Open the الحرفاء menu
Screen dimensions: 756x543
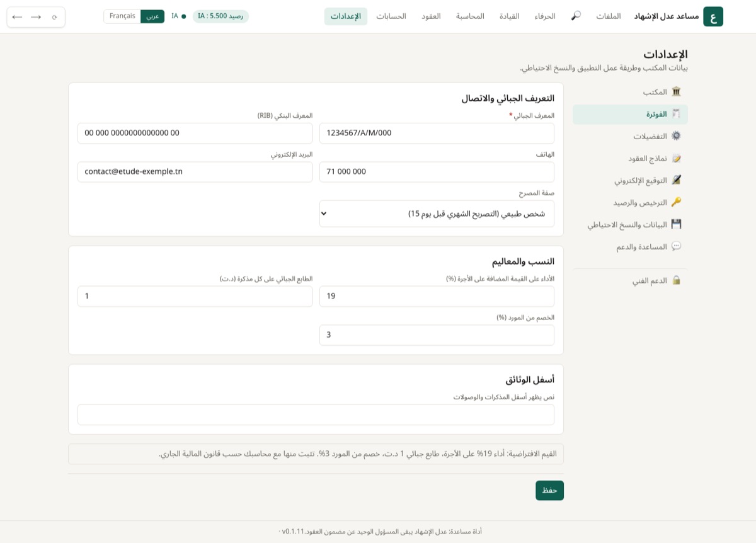[545, 16]
